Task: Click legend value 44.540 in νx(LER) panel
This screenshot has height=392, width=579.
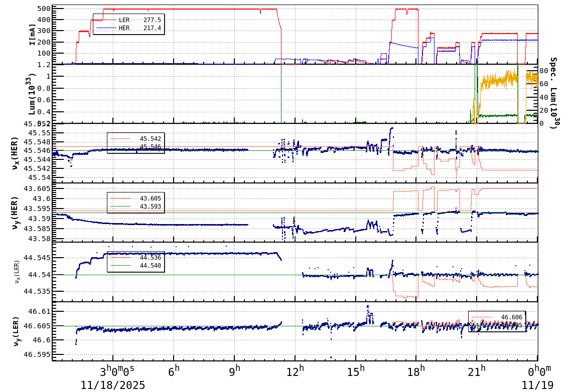Action: (x=151, y=266)
